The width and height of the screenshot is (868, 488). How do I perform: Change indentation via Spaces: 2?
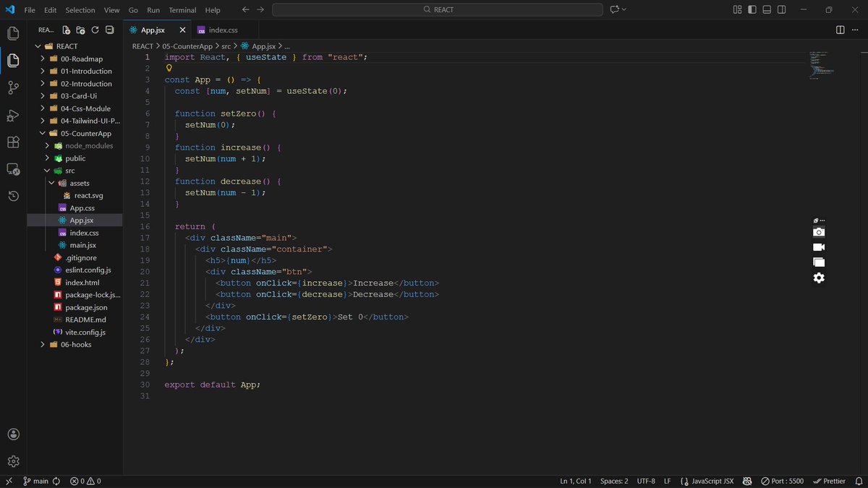[614, 481]
